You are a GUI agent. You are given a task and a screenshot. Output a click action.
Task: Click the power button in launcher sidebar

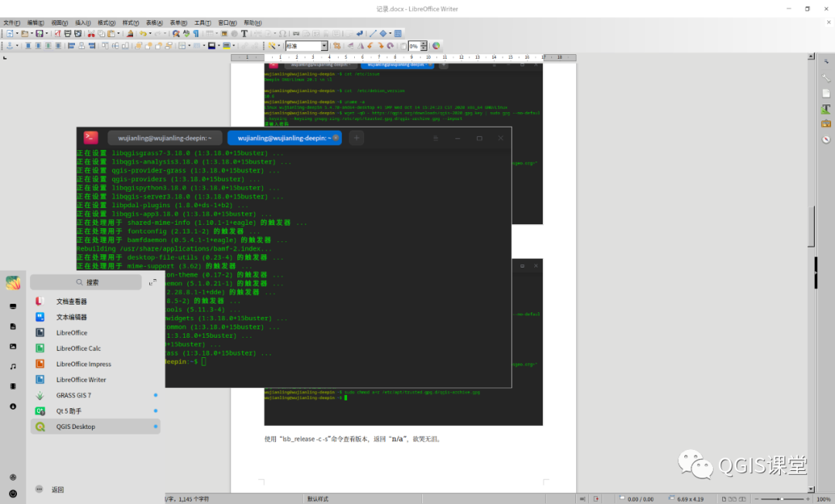(x=13, y=493)
